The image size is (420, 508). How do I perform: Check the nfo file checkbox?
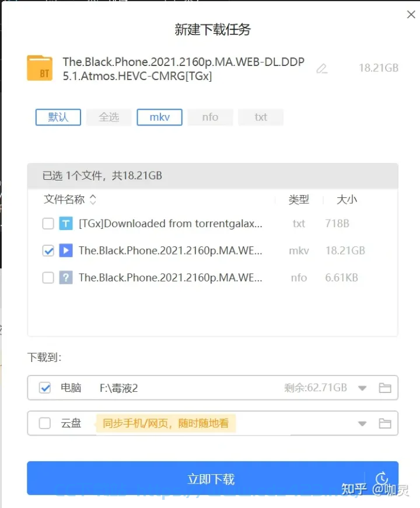(x=48, y=278)
